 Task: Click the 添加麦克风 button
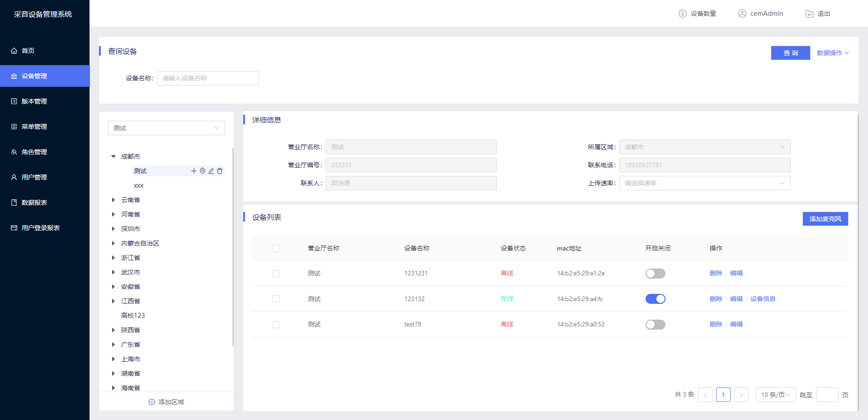826,219
